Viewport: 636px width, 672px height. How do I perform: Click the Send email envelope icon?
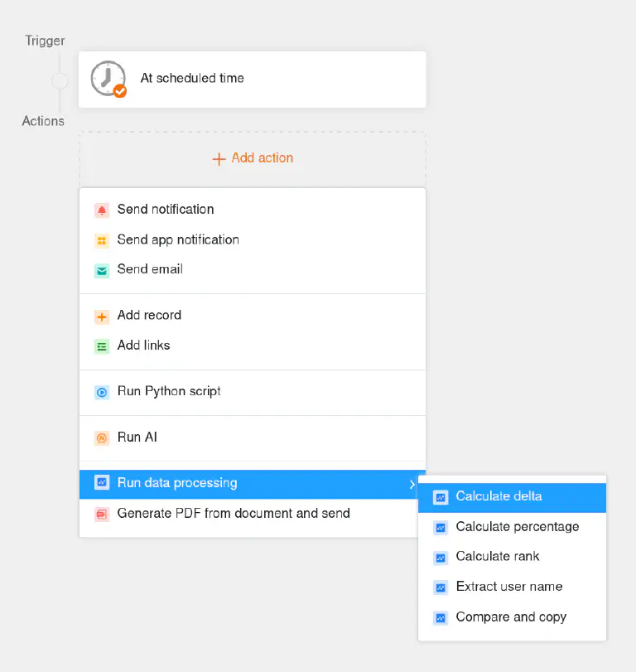coord(103,269)
